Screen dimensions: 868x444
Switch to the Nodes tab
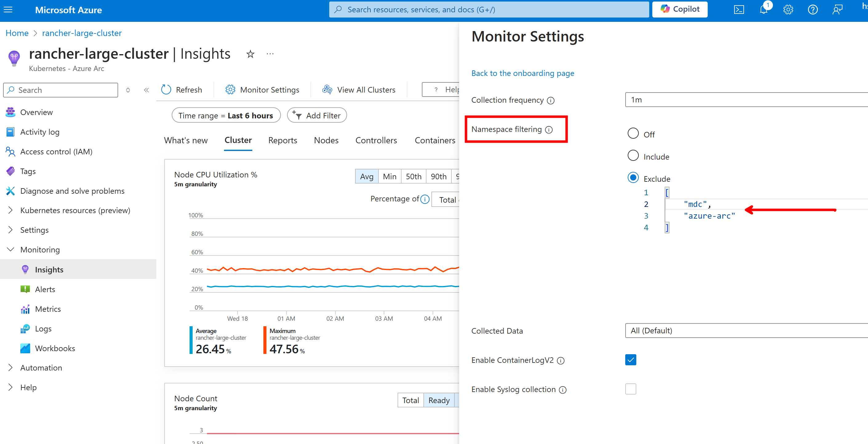coord(326,141)
